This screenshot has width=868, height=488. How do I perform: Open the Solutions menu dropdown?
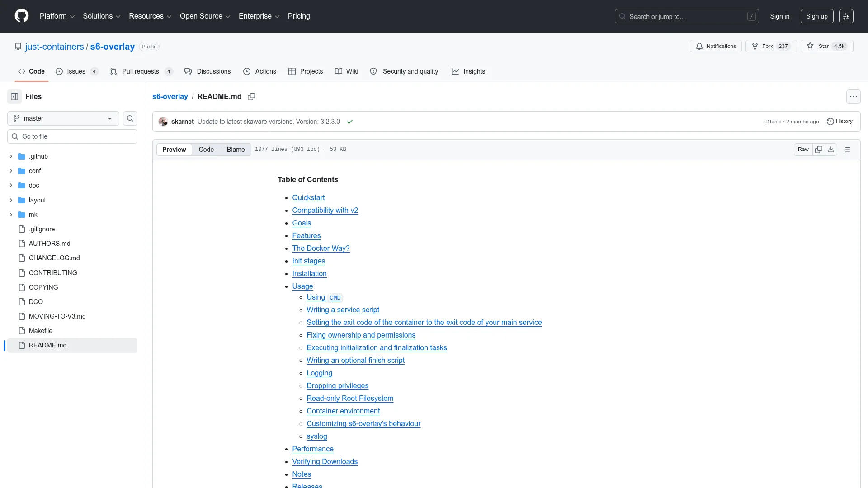(101, 16)
